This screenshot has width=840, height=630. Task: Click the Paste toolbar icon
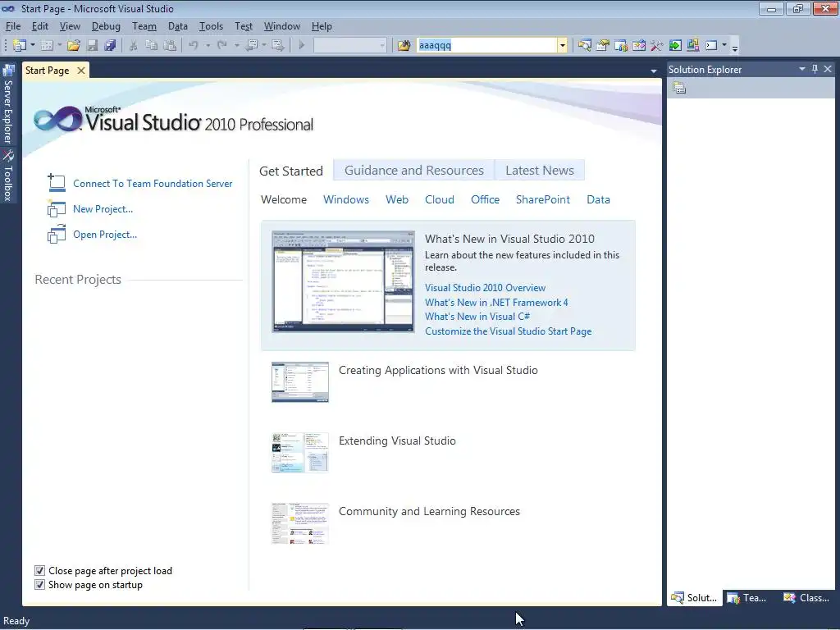tap(170, 46)
